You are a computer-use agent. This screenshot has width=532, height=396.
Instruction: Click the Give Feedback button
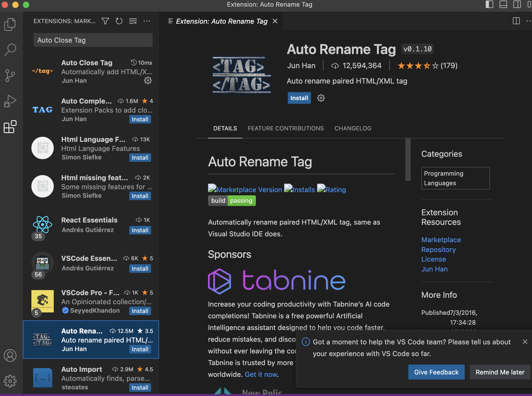point(436,372)
